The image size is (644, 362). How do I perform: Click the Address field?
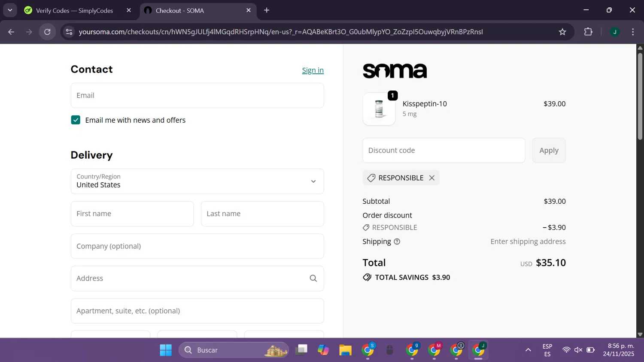pos(197,278)
